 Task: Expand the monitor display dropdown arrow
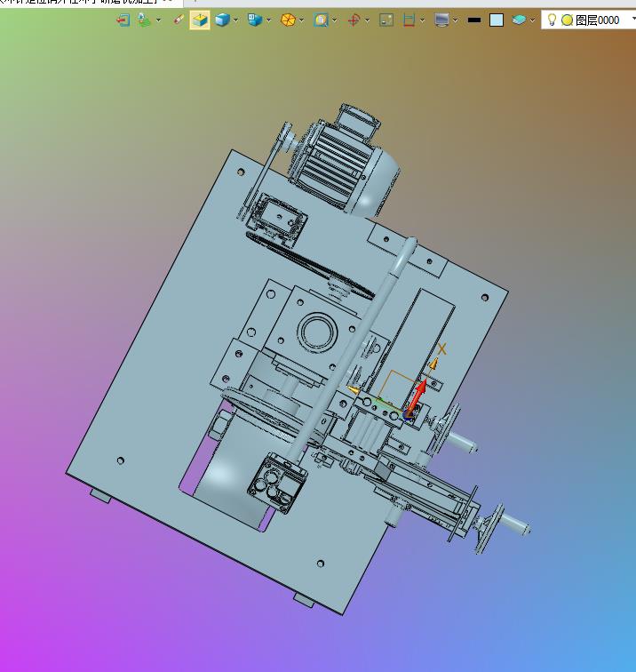pos(456,20)
